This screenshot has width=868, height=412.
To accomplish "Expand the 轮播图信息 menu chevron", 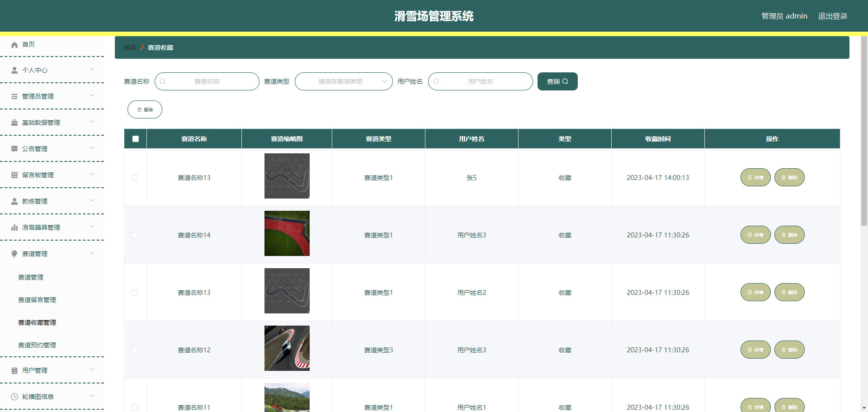I will pos(92,396).
